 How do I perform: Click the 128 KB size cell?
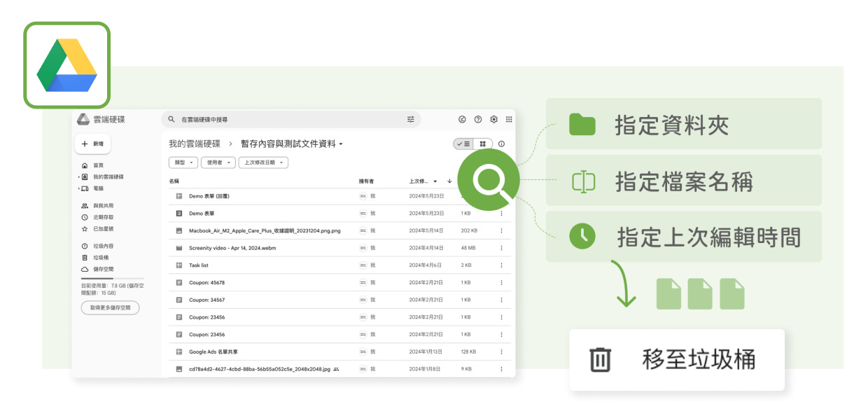click(x=468, y=352)
